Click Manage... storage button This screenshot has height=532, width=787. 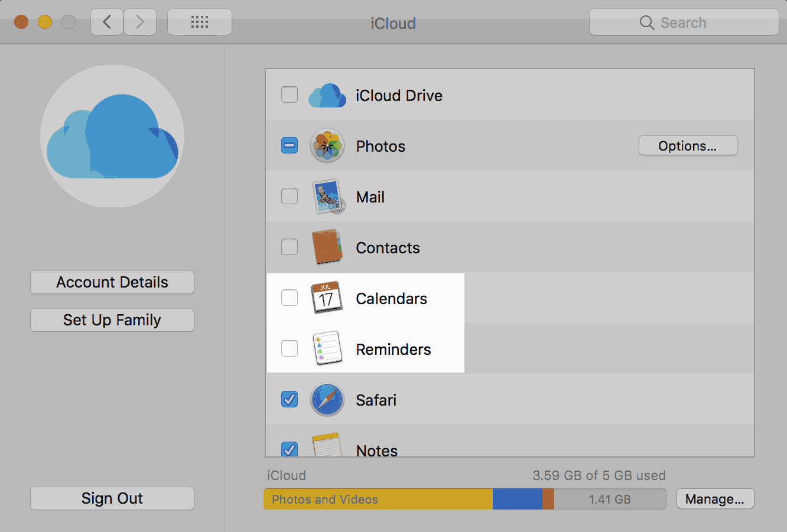pyautogui.click(x=715, y=499)
